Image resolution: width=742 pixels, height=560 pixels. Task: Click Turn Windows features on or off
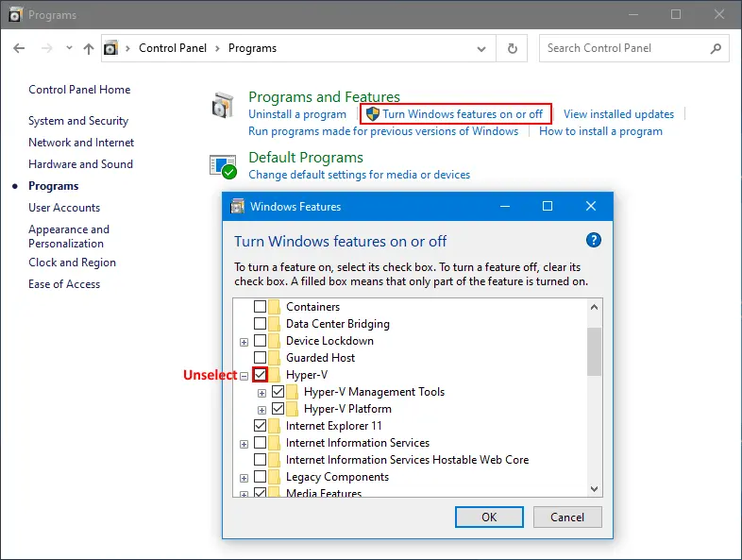pos(463,114)
